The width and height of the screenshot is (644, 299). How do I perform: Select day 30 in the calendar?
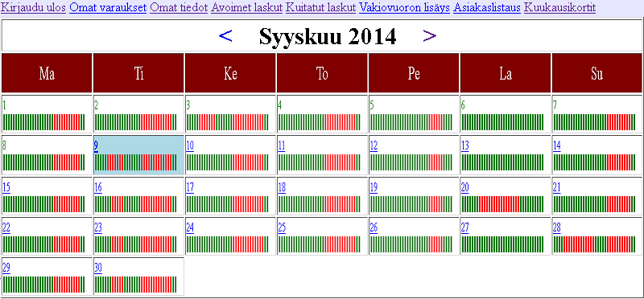point(98,268)
